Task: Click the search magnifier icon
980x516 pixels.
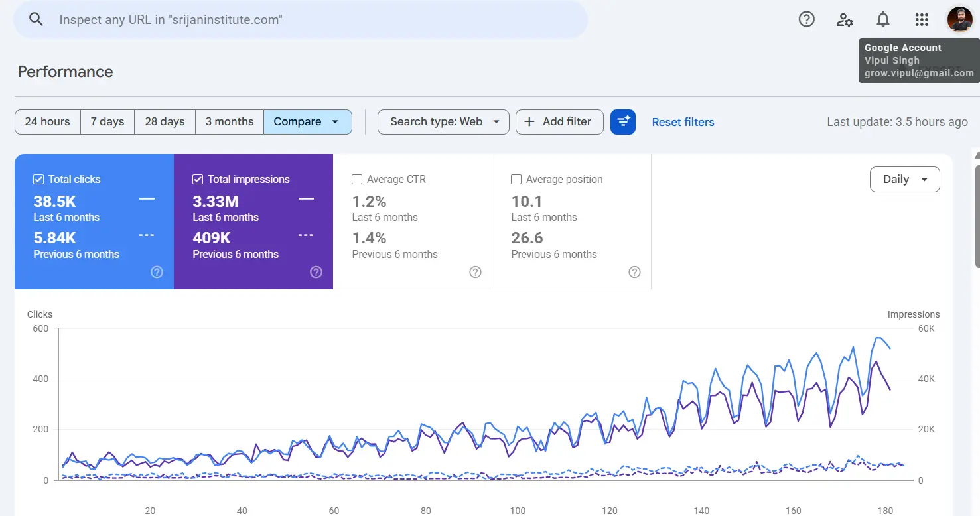Action: 36,19
